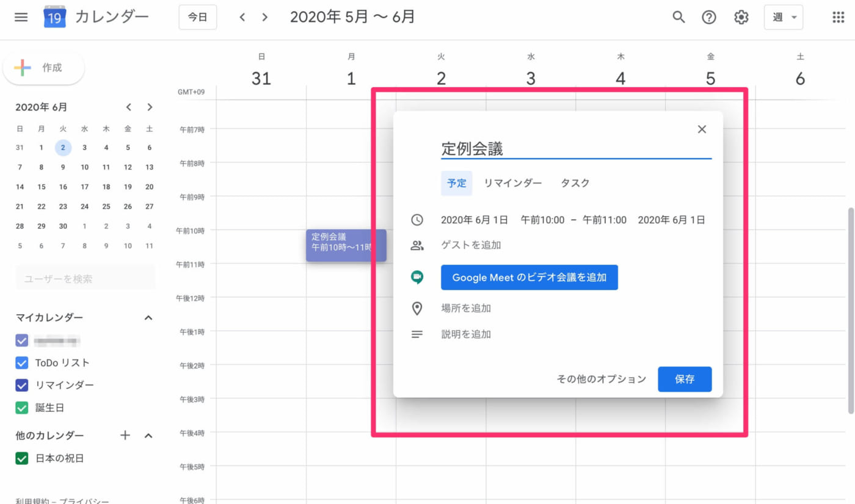The height and width of the screenshot is (504, 855).
Task: Click end time 午前11:00
Action: click(605, 220)
